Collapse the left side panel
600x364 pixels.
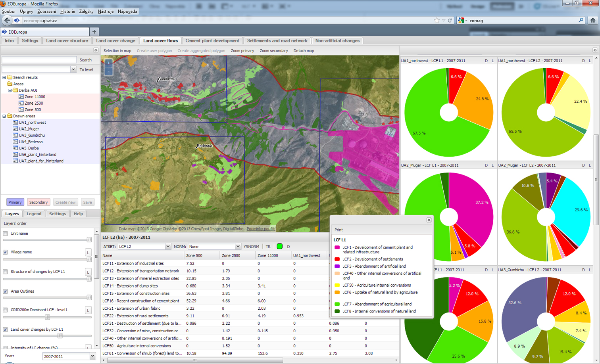(96, 50)
